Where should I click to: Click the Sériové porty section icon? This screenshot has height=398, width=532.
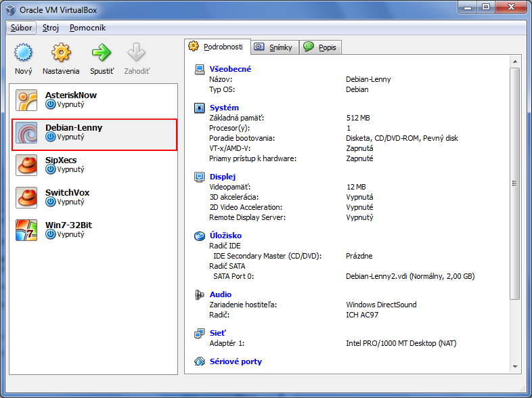[200, 361]
